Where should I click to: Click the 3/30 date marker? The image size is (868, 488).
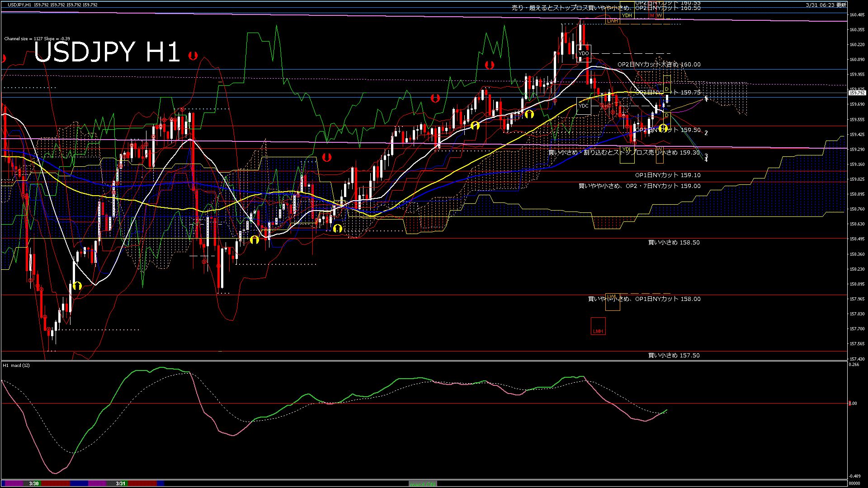tap(34, 483)
